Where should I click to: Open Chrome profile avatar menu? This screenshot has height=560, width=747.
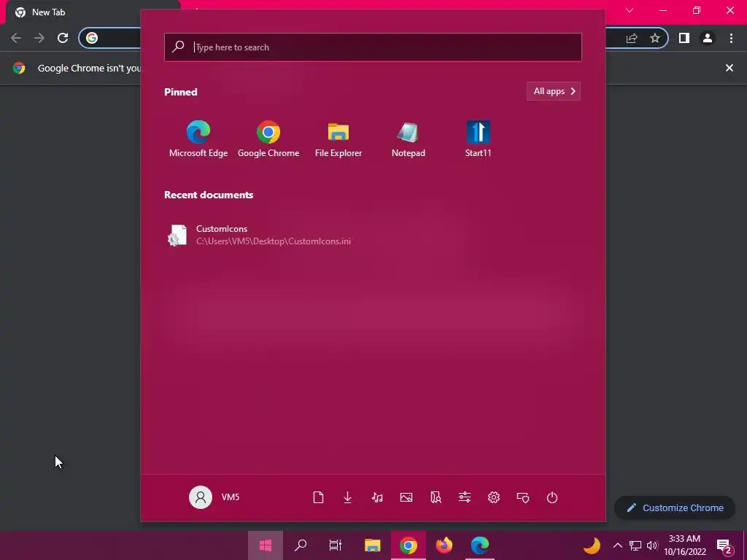click(x=708, y=38)
